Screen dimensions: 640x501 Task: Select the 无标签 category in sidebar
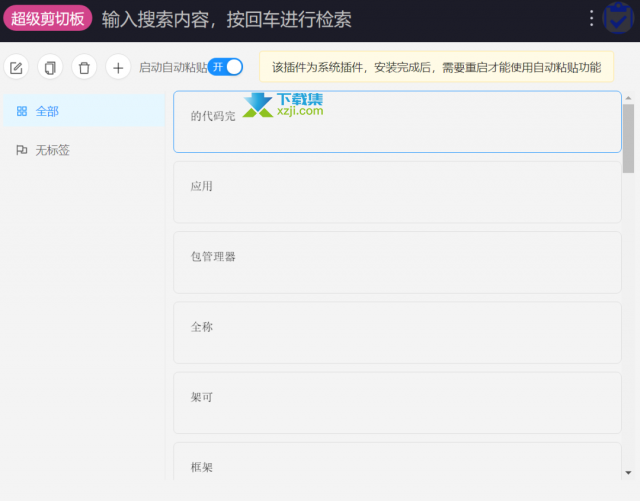(84, 150)
